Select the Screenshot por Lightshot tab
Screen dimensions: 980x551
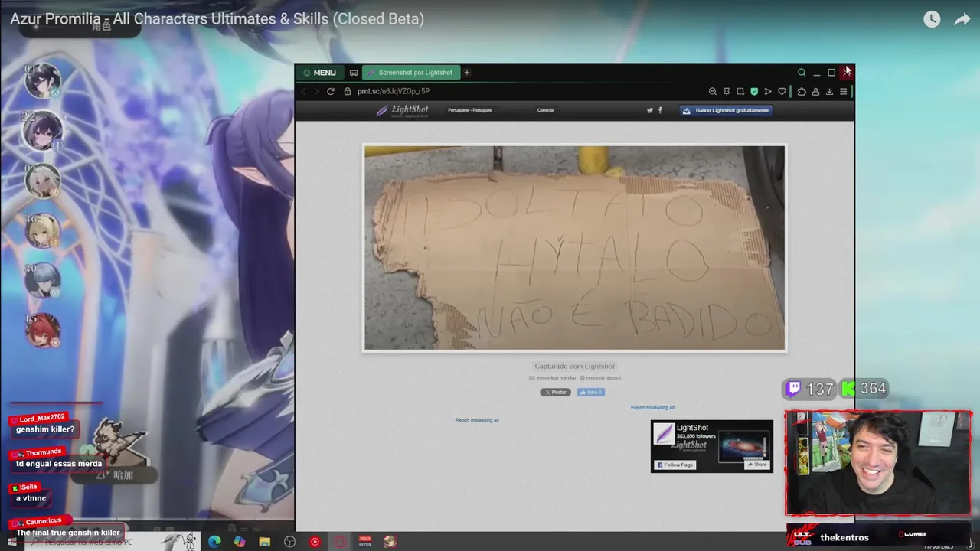(x=411, y=73)
